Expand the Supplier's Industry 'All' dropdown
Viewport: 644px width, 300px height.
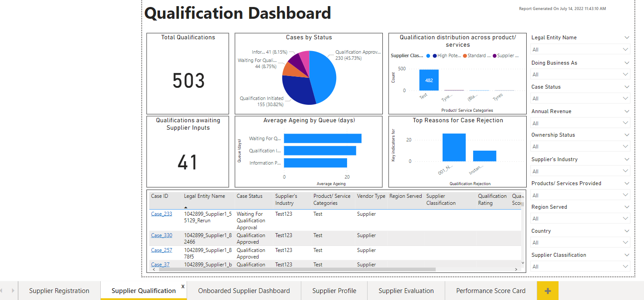click(580, 171)
